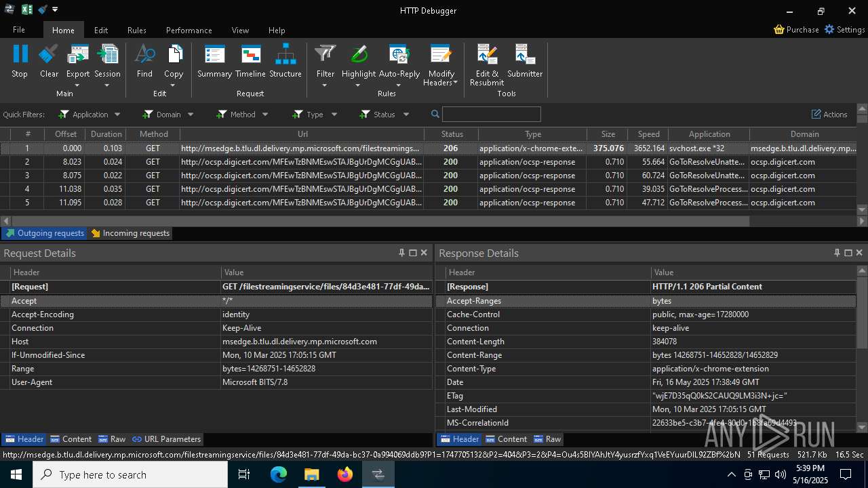Screen dimensions: 868x488
Task: Select request row with offset 11.095
Action: point(429,203)
